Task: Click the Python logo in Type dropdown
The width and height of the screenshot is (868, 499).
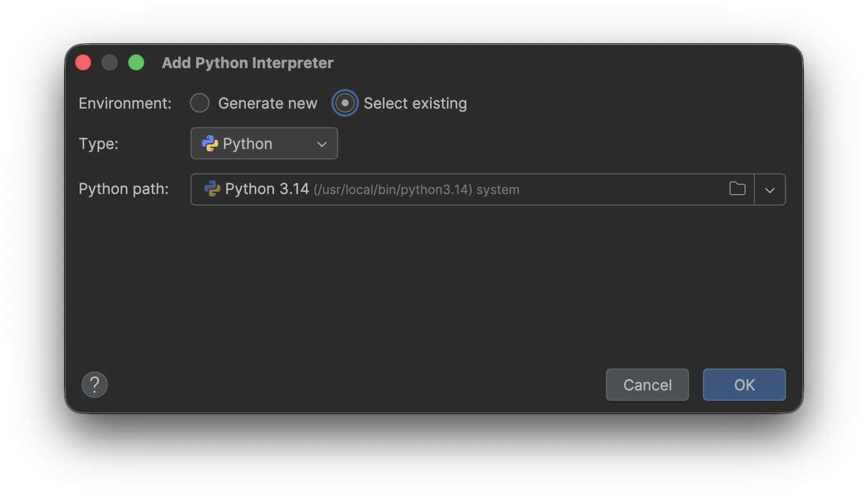Action: click(210, 143)
